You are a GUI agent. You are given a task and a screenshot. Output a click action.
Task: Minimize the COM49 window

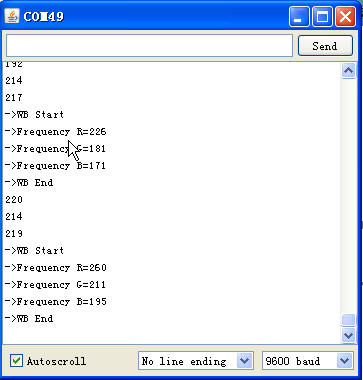299,16
